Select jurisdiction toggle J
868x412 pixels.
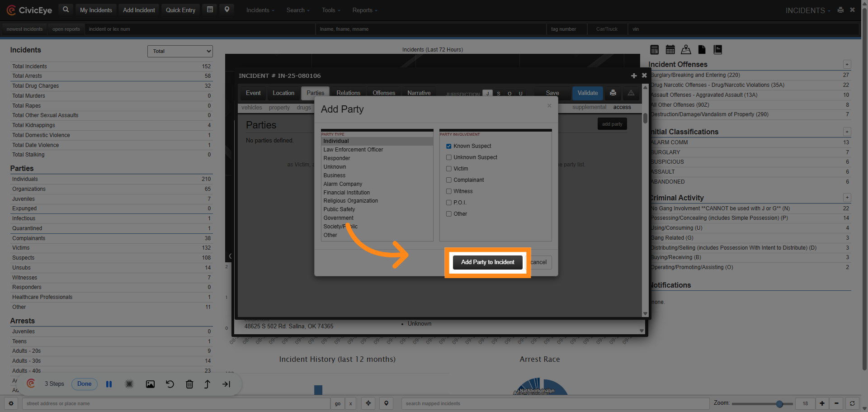click(x=487, y=94)
